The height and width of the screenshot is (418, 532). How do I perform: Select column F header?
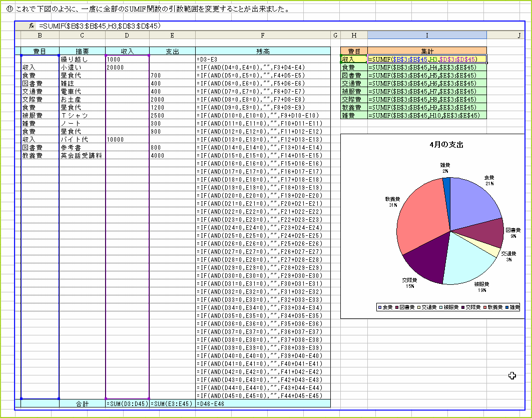pyautogui.click(x=263, y=35)
